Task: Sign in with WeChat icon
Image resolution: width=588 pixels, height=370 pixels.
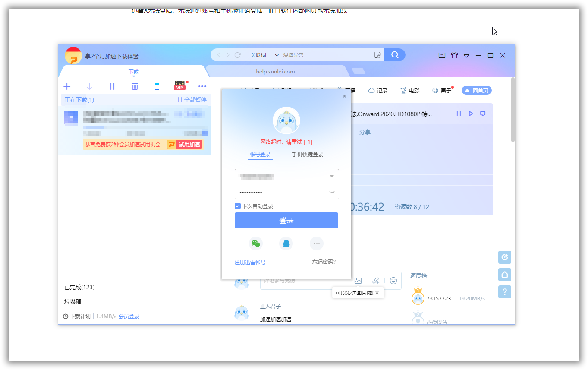Action: [x=256, y=243]
